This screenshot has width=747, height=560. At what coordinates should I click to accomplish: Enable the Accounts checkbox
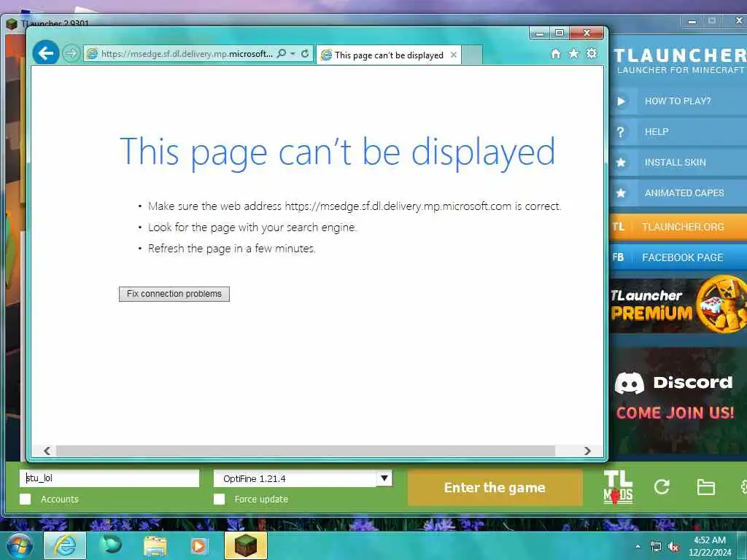click(x=26, y=499)
